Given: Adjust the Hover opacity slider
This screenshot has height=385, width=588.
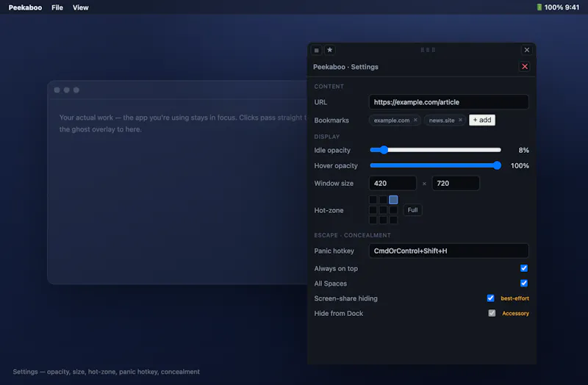Looking at the screenshot, I should 435,165.
